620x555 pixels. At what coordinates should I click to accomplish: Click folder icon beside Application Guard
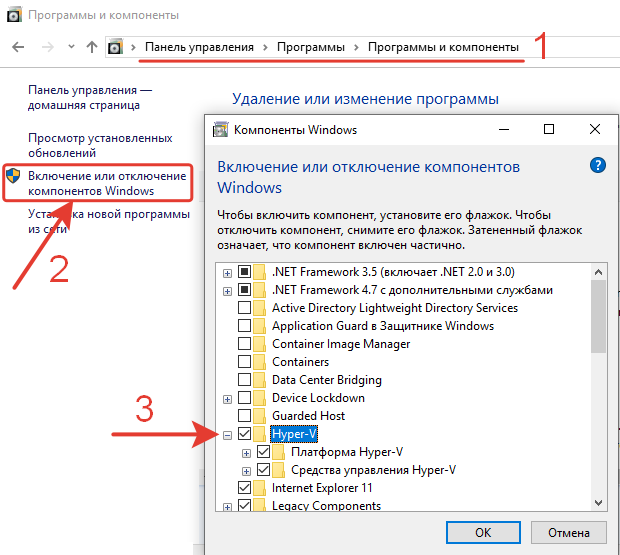tap(260, 326)
